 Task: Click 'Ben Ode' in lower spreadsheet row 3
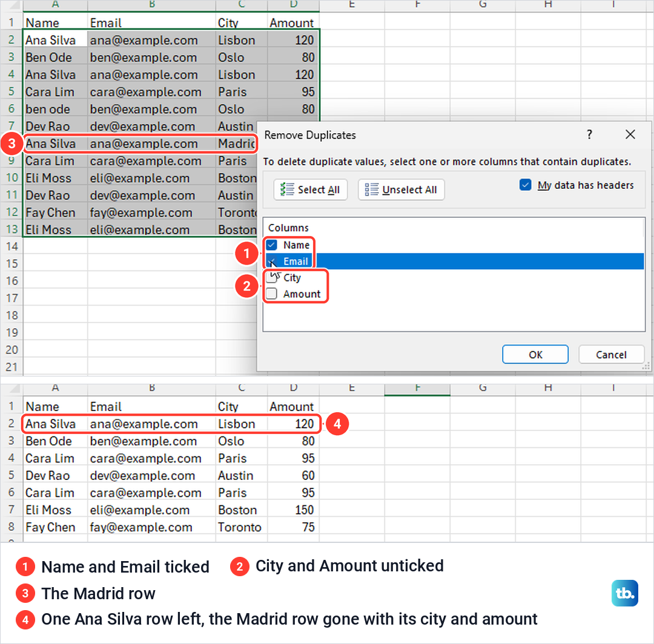(x=55, y=441)
